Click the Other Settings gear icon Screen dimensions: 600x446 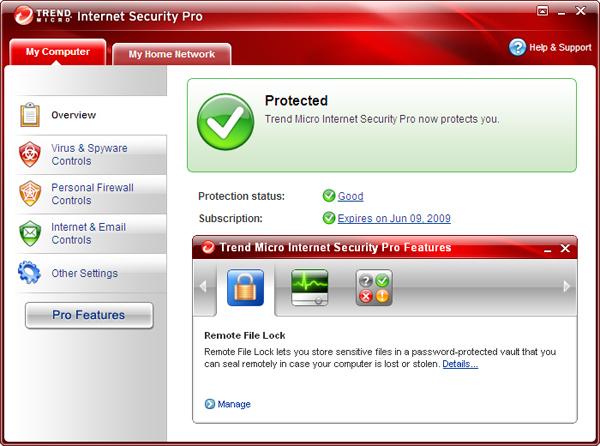pos(30,273)
